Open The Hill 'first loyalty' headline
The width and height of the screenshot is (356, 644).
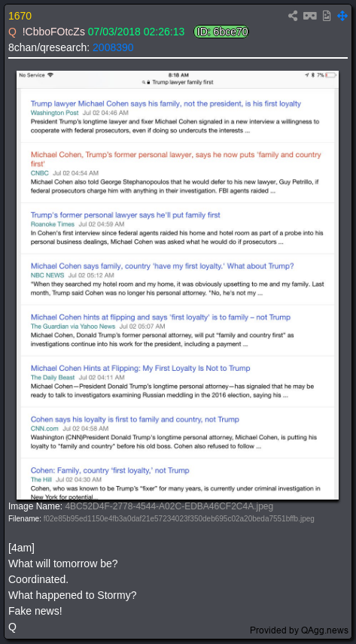[110, 470]
